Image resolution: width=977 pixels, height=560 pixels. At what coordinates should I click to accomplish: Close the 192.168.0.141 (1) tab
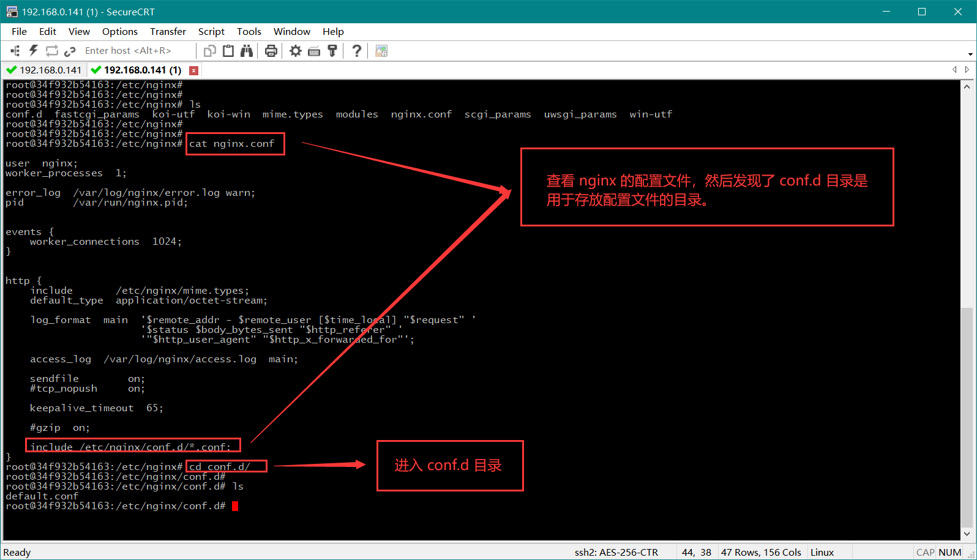tap(193, 70)
